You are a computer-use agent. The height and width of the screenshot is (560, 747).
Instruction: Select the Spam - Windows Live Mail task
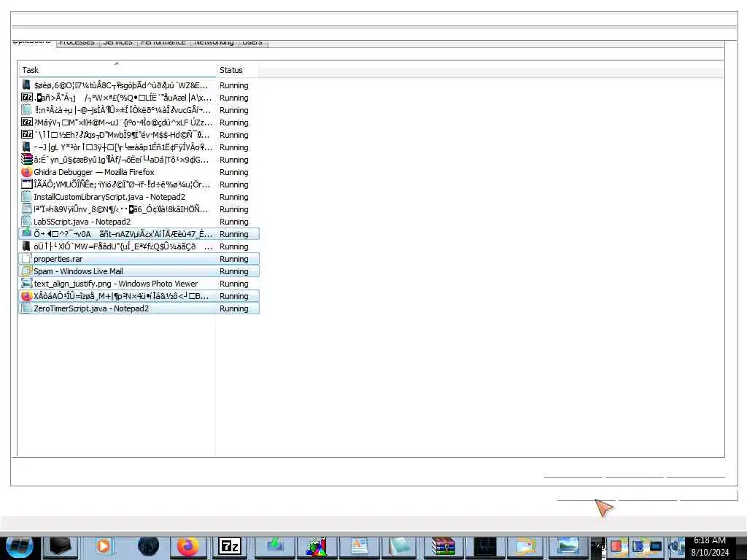click(139, 271)
